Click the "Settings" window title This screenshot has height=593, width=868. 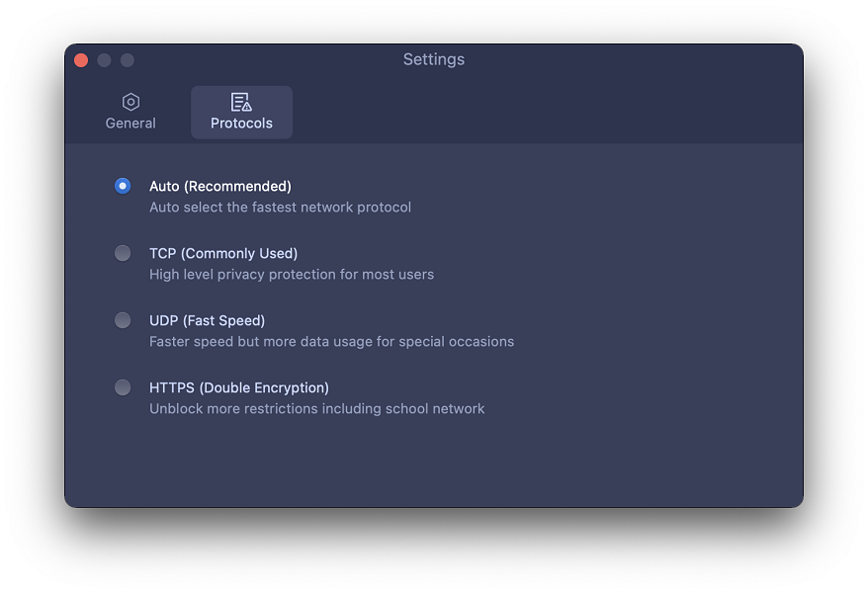click(433, 60)
